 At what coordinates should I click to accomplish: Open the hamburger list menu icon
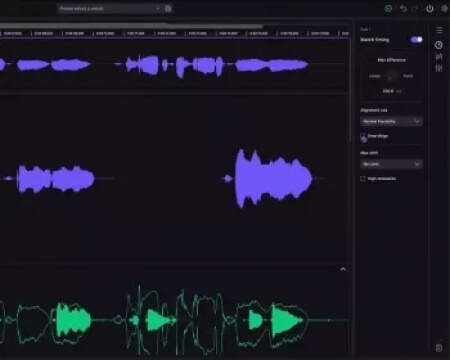(x=439, y=30)
